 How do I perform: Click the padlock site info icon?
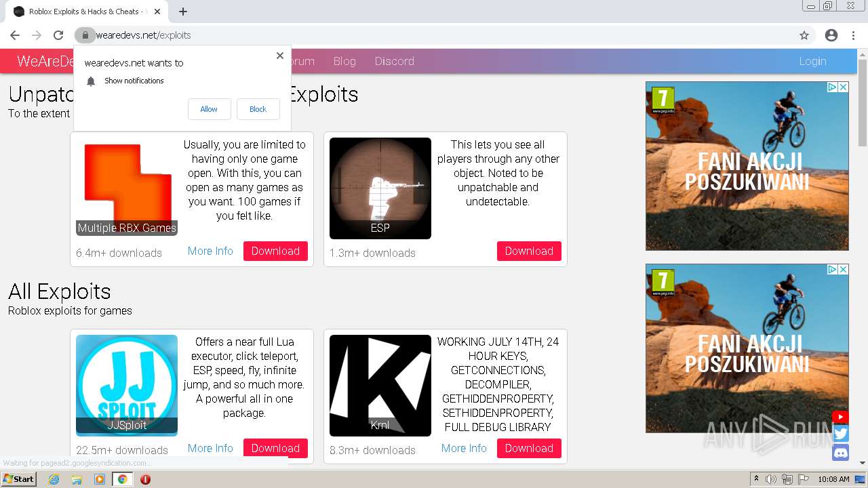coord(85,35)
